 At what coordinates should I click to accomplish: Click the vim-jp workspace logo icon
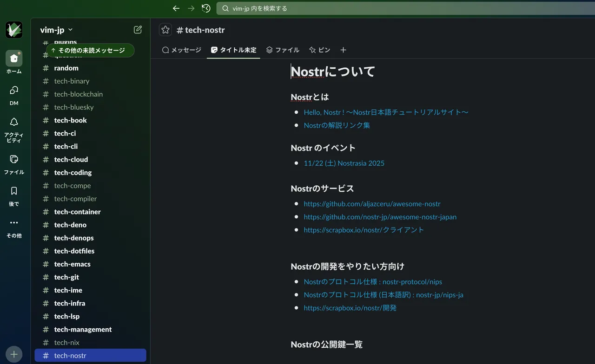14,30
